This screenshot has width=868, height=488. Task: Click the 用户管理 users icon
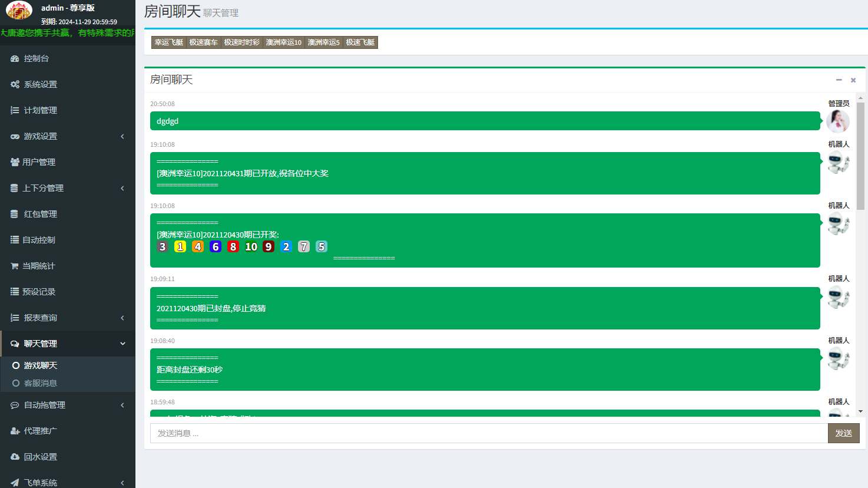coord(15,162)
